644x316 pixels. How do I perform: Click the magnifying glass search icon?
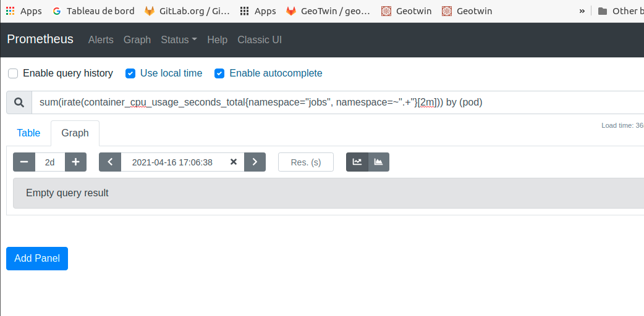19,102
